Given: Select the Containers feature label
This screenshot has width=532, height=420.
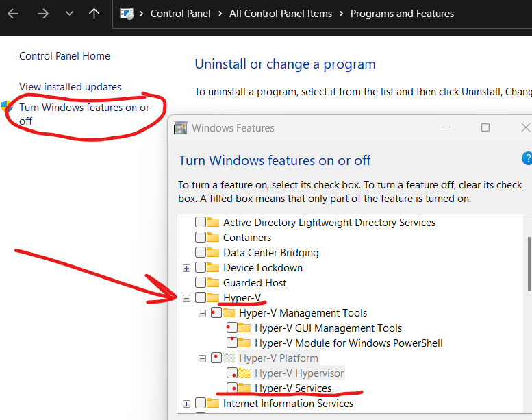Looking at the screenshot, I should point(247,237).
